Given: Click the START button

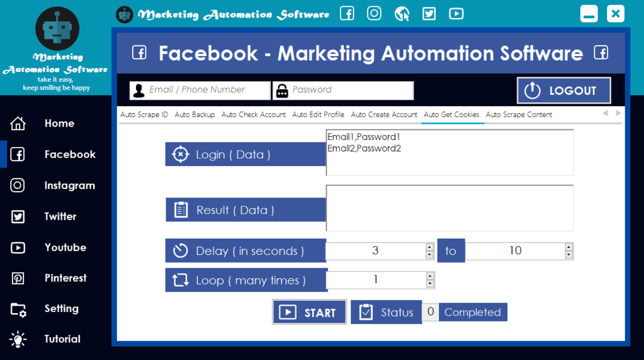Looking at the screenshot, I should 309,312.
